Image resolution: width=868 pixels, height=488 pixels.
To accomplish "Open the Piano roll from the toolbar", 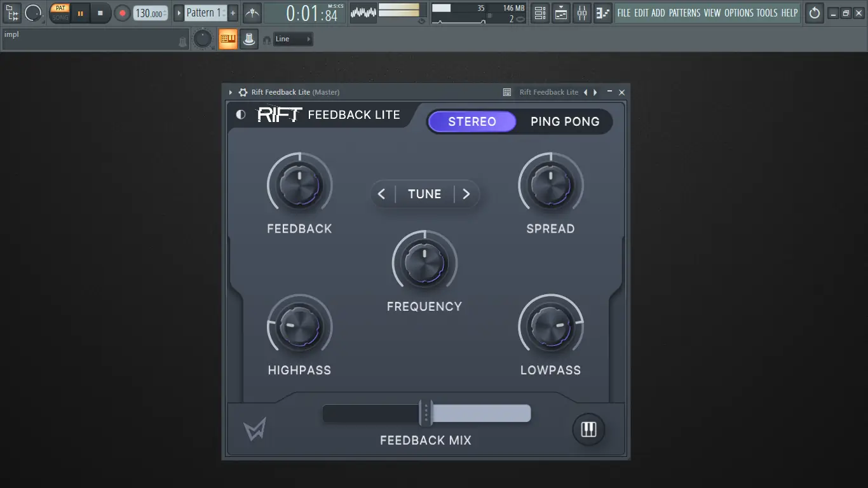I will pyautogui.click(x=602, y=13).
